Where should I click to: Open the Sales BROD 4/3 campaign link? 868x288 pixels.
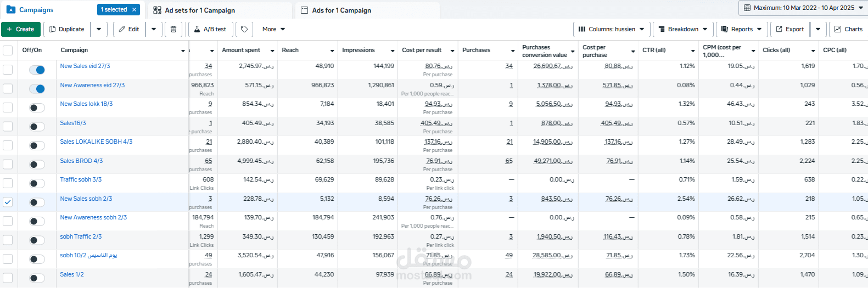tap(81, 161)
